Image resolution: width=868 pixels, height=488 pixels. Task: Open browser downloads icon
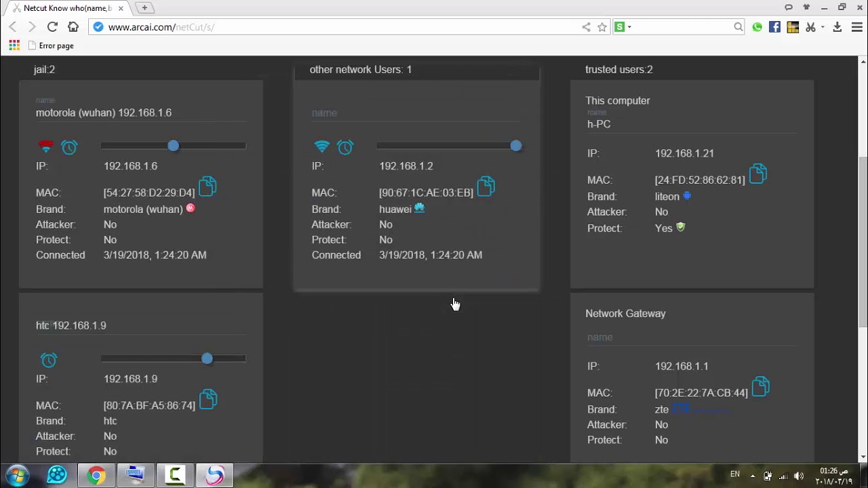[x=837, y=27]
